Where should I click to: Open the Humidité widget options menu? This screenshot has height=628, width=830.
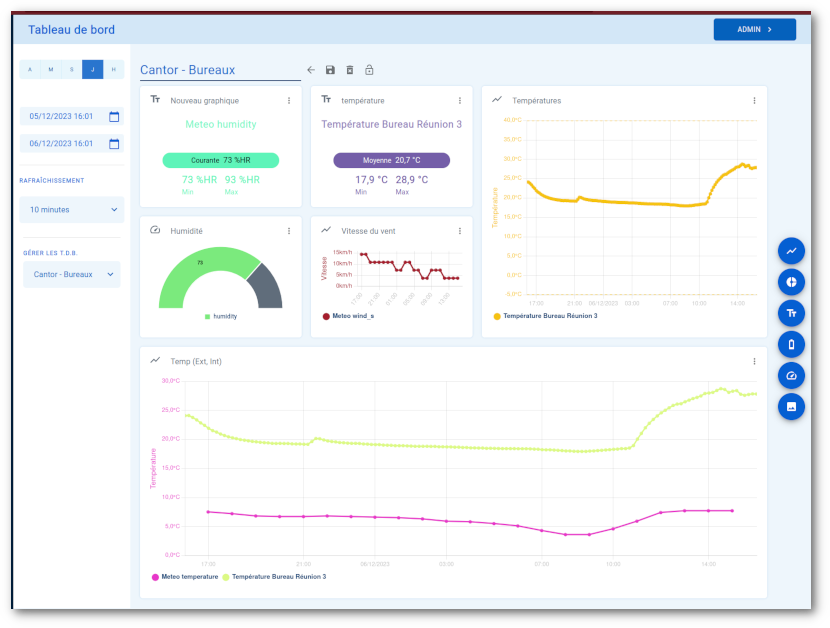tap(289, 231)
